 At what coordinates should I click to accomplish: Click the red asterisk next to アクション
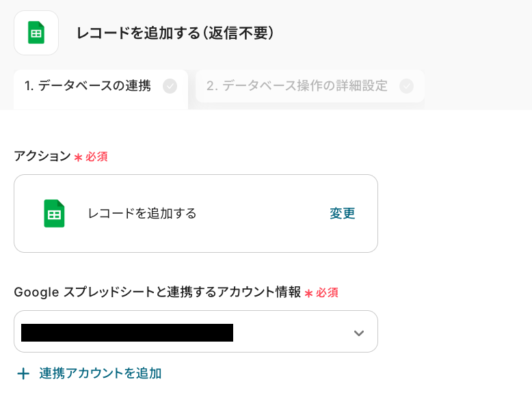tap(78, 157)
